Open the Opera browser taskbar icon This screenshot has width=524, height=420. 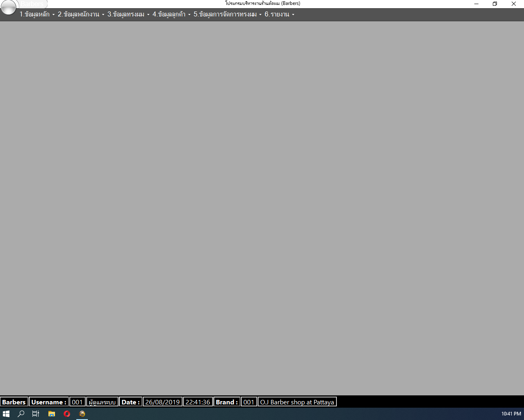coord(67,414)
